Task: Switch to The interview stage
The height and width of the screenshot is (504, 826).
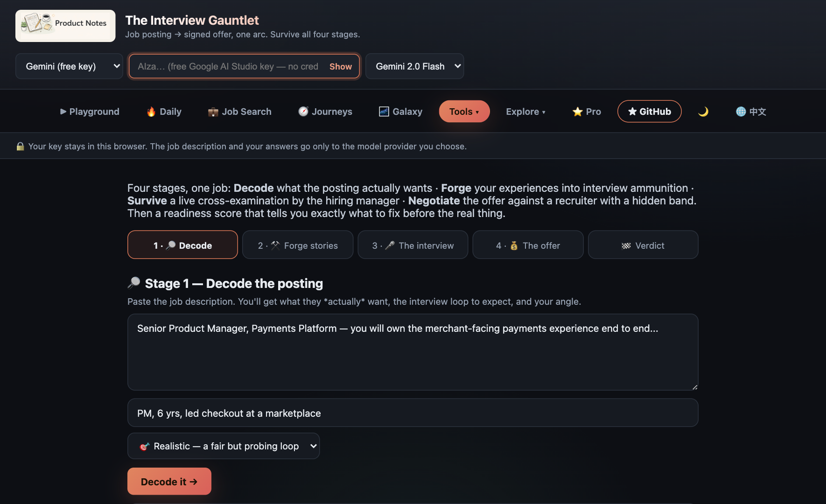Action: tap(413, 245)
